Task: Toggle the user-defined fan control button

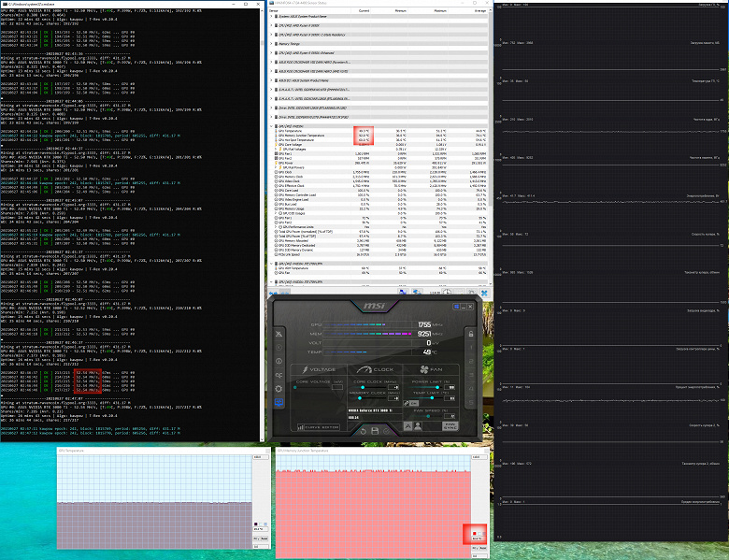Action: click(418, 426)
